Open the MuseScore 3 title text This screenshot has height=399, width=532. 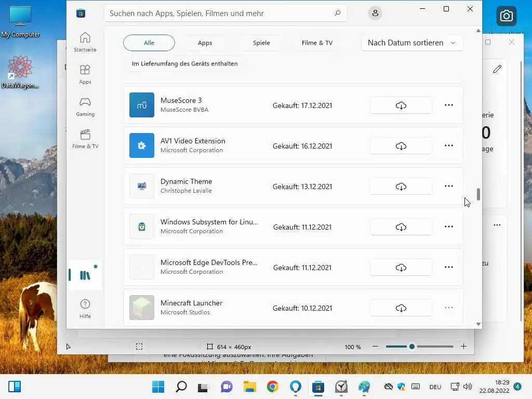181,100
